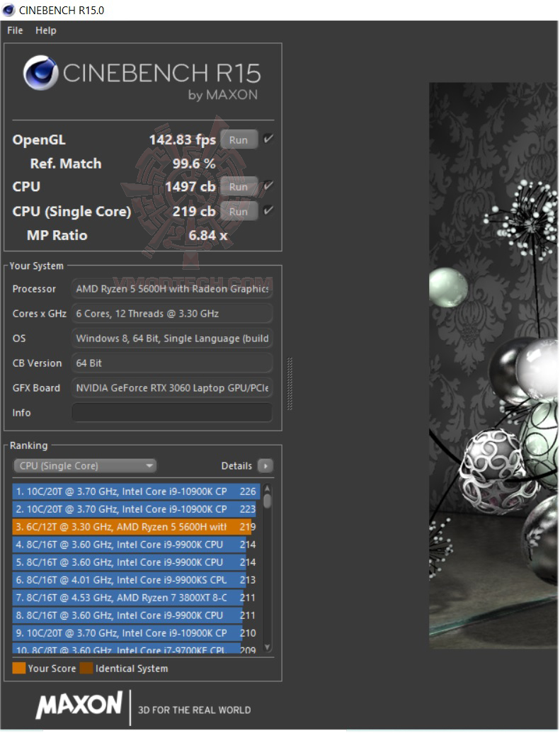560x733 pixels.
Task: Toggle the CPU (Single Core) test checkbox
Action: click(x=268, y=210)
